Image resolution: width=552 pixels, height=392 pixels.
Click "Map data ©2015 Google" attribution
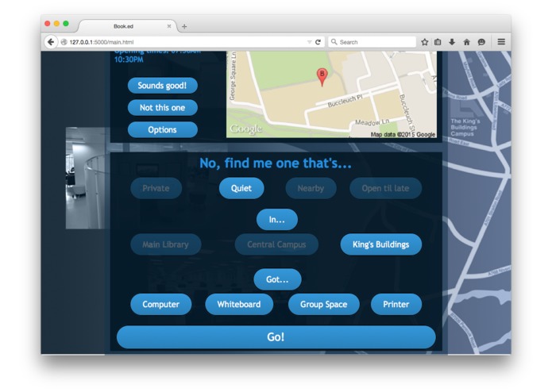click(403, 134)
